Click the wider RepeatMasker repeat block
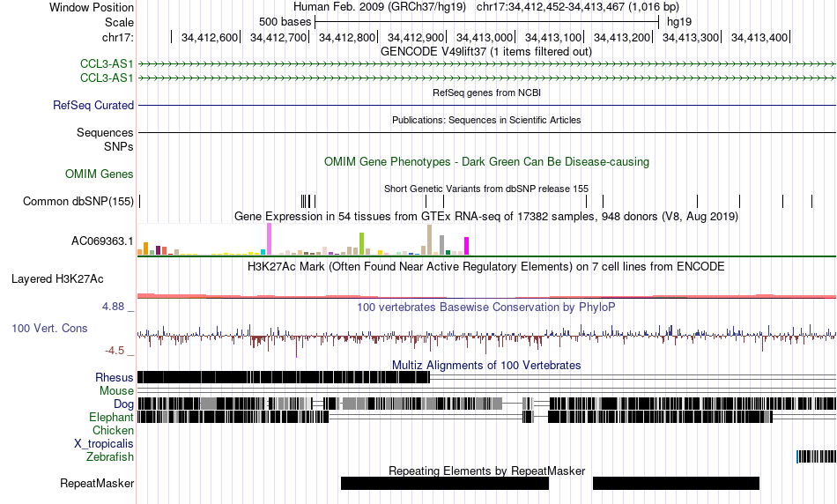 [445, 483]
